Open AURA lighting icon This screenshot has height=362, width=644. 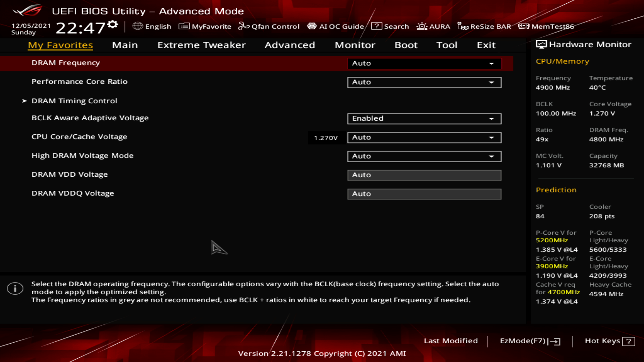(422, 26)
